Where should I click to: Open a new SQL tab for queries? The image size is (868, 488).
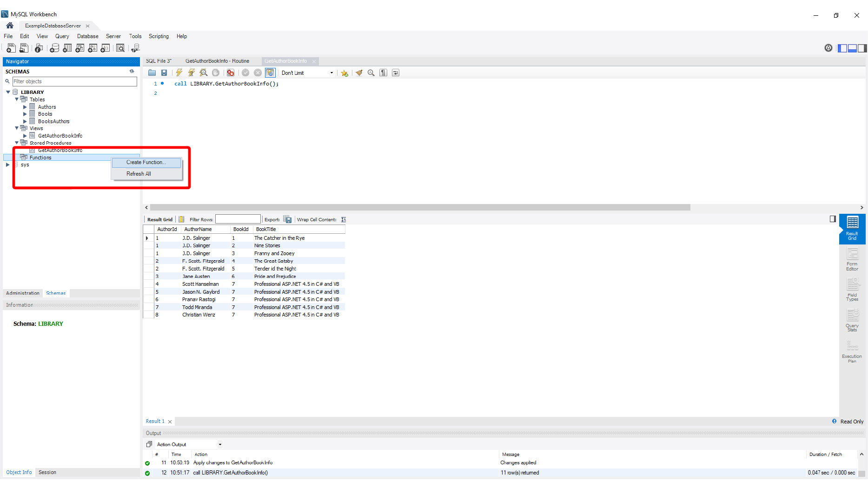tap(11, 48)
